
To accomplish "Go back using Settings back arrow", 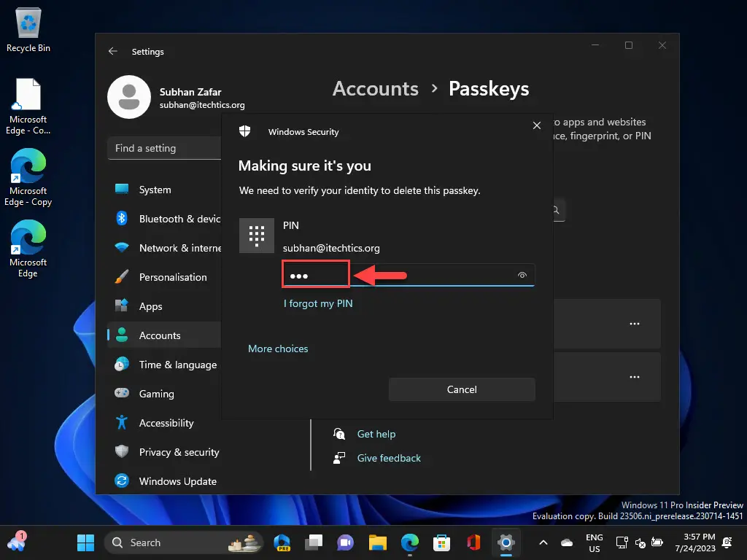I will pyautogui.click(x=113, y=52).
